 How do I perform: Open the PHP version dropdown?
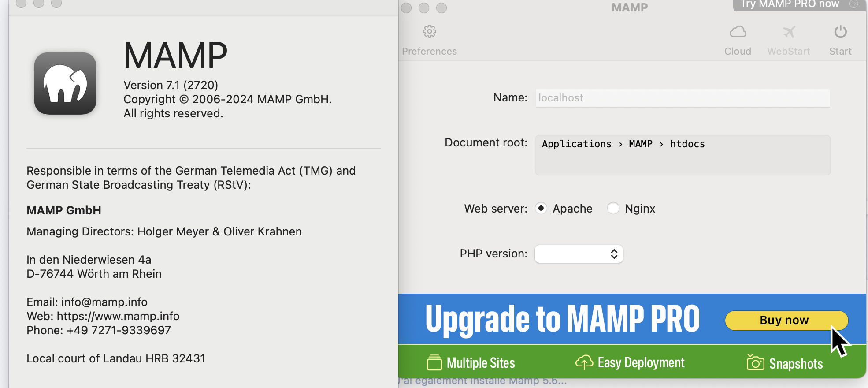tap(579, 254)
